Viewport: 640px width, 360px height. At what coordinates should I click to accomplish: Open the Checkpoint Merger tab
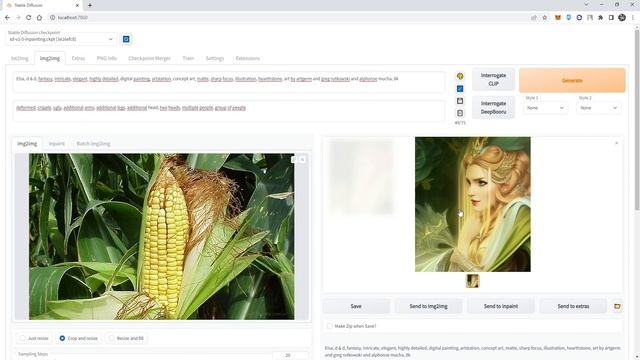(149, 58)
